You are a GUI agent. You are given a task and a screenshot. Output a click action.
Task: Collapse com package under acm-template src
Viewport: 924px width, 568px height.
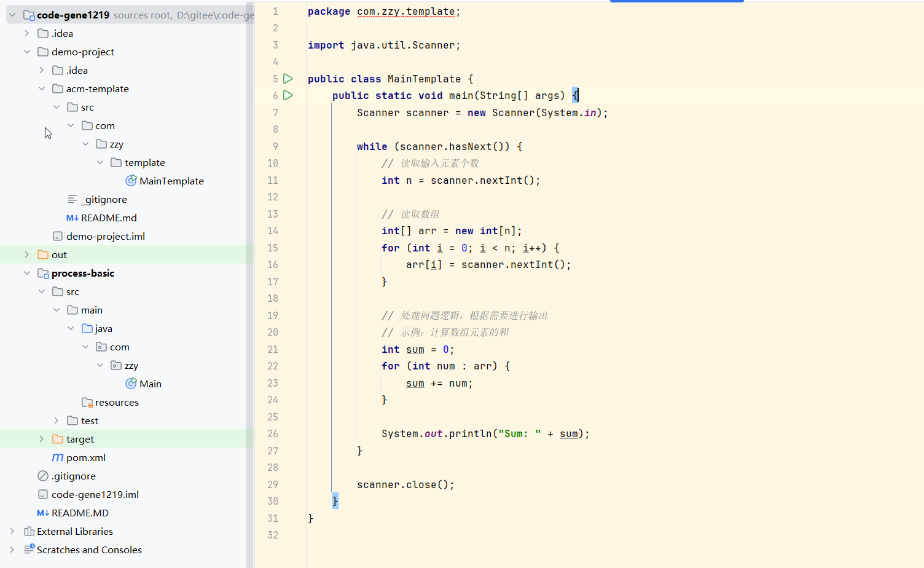point(71,125)
